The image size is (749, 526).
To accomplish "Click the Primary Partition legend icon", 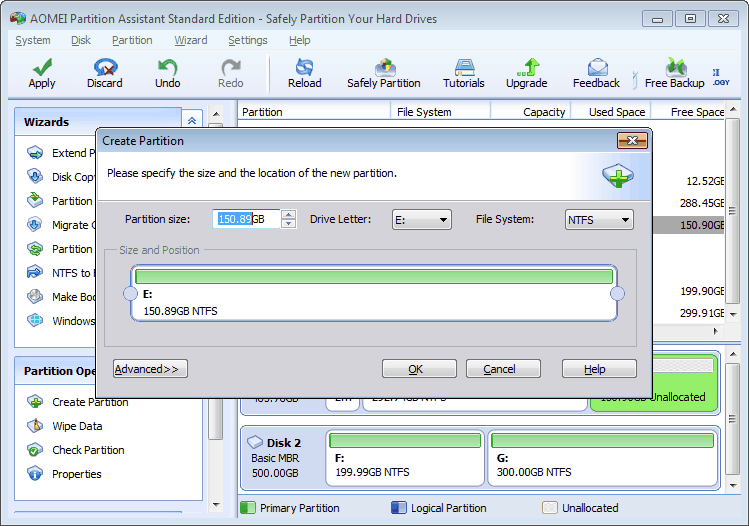I will tap(248, 507).
